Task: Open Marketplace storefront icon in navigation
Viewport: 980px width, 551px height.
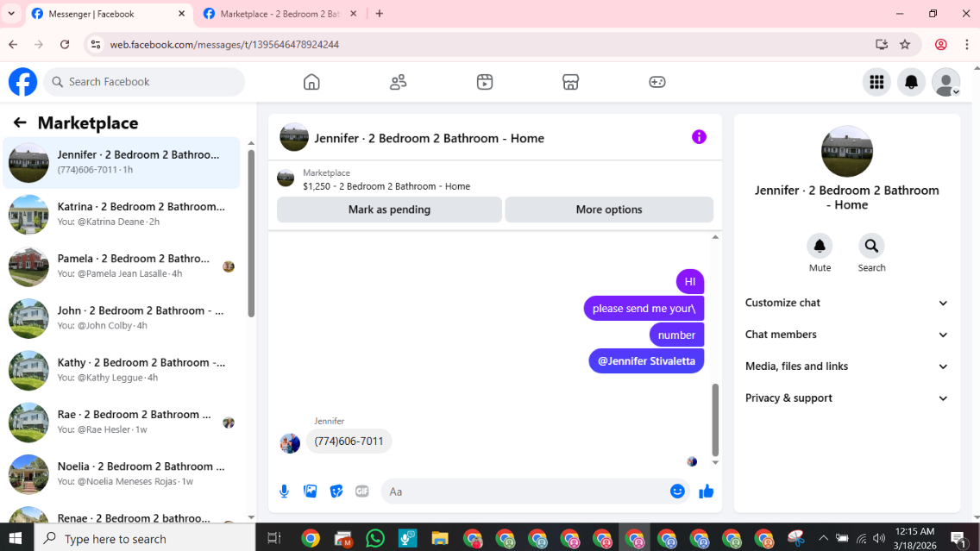Action: click(570, 82)
